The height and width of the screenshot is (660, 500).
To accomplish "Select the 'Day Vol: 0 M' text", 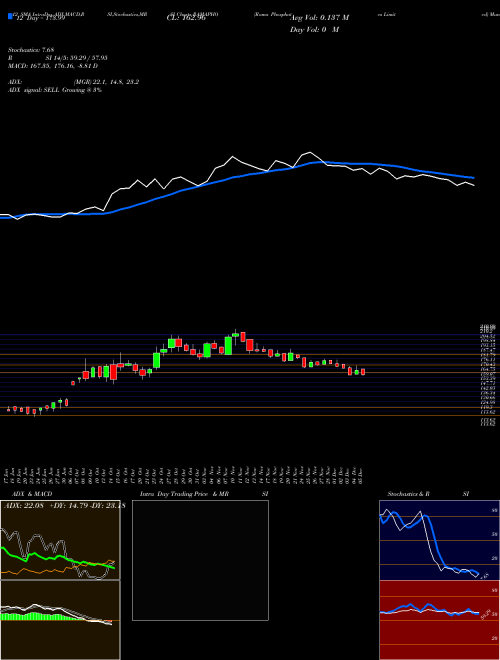I will click(x=314, y=29).
